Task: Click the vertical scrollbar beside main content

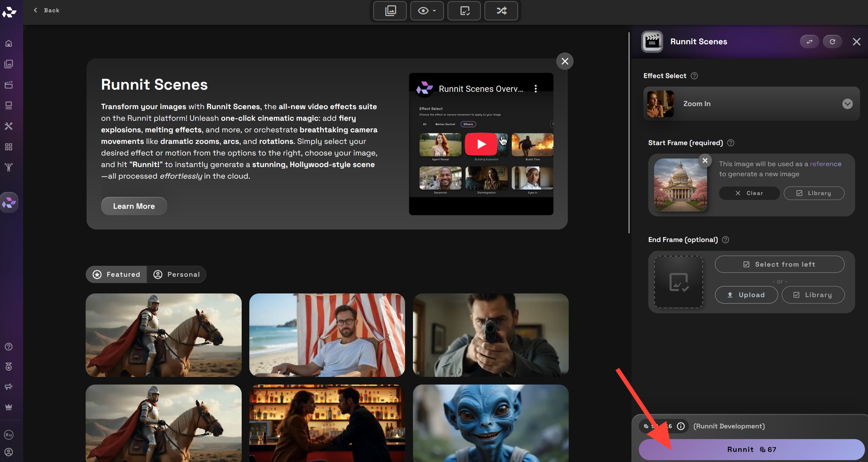Action: point(629,133)
